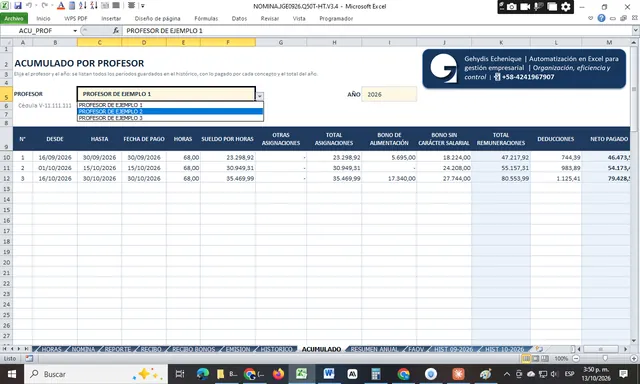Switch to Page Break Preview view icon
The height and width of the screenshot is (384, 640).
tap(545, 359)
